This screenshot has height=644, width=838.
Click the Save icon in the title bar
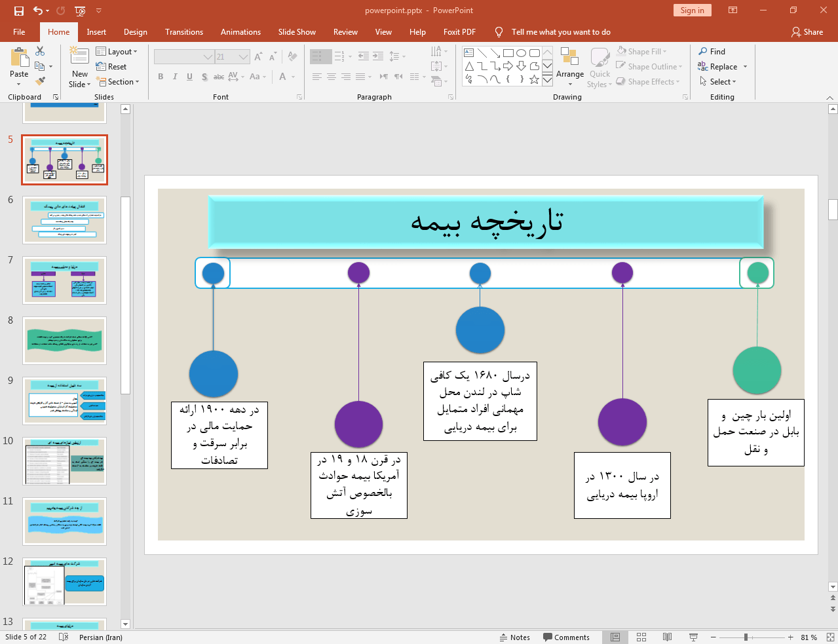click(x=18, y=10)
